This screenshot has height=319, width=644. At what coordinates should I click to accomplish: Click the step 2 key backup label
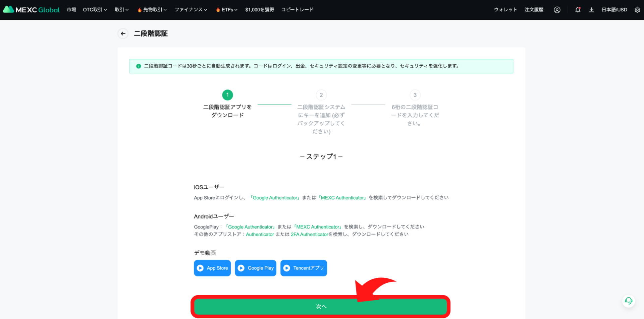321,119
